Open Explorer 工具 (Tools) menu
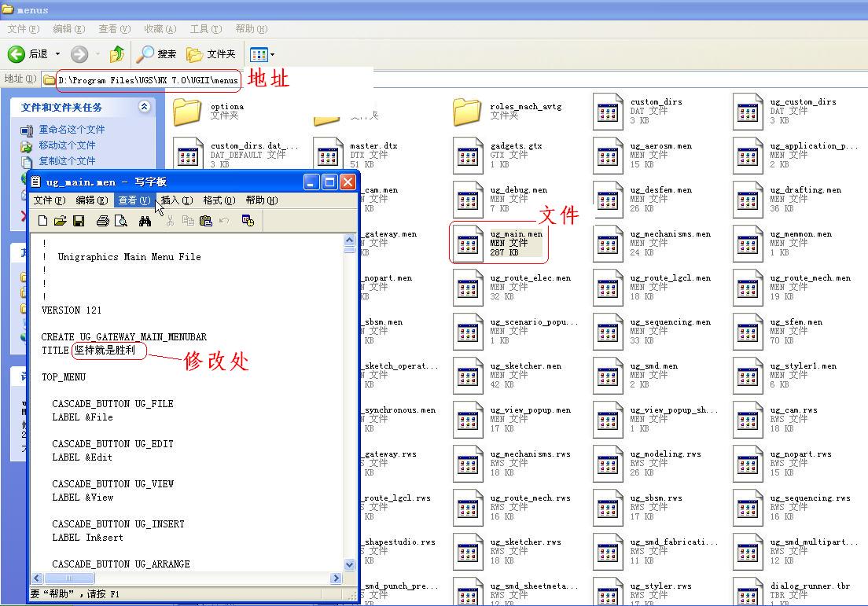This screenshot has width=868, height=606. point(206,29)
